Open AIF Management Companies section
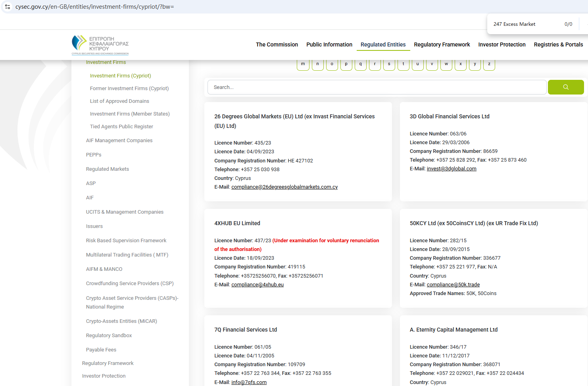The image size is (588, 386). (x=119, y=141)
